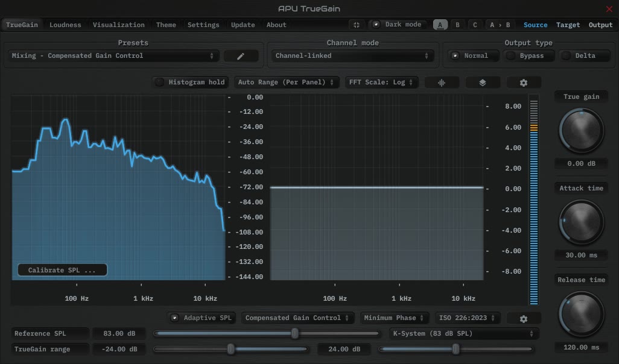Click the layers stack icon
Image resolution: width=619 pixels, height=364 pixels.
tap(483, 83)
